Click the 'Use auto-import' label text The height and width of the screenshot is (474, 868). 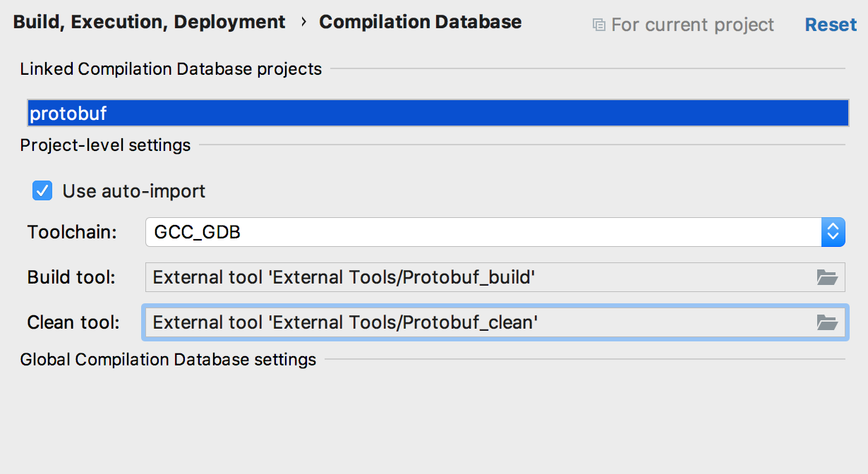pos(134,190)
